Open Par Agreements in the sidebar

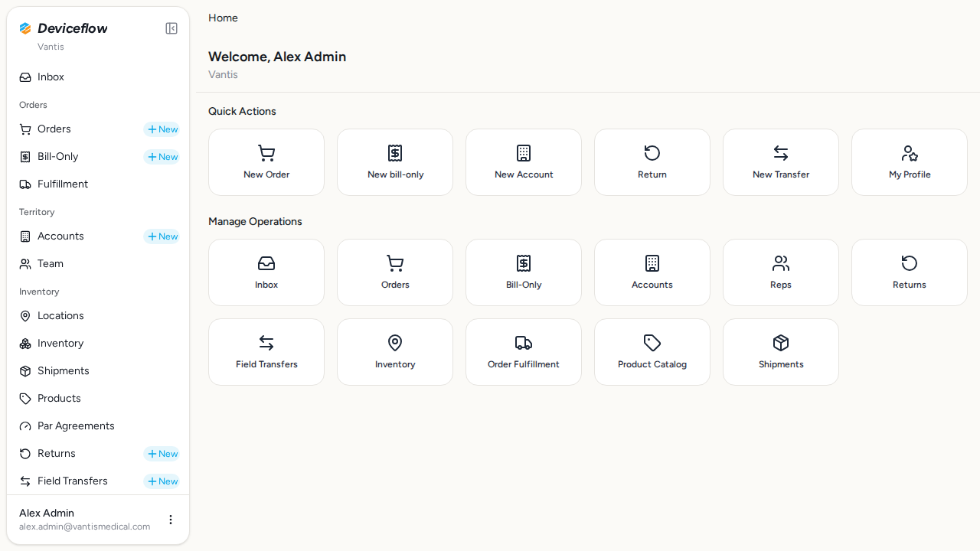point(98,426)
